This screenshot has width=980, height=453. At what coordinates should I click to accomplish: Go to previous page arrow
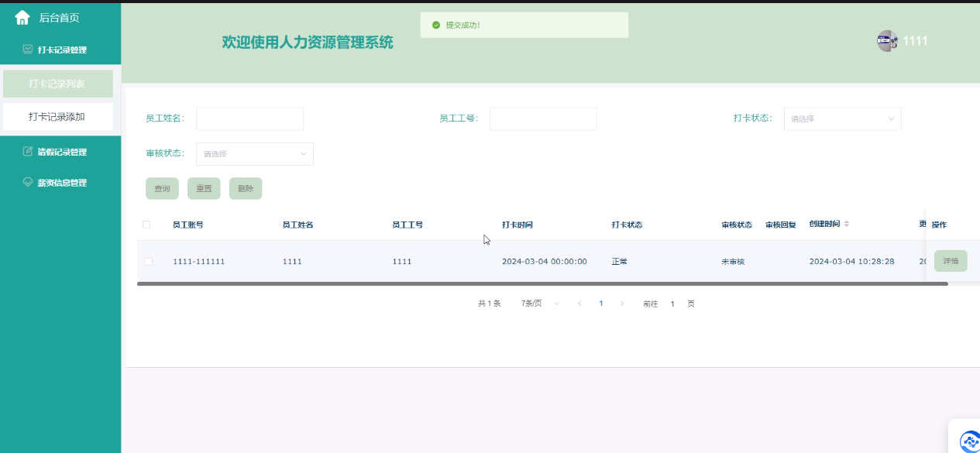click(x=579, y=304)
